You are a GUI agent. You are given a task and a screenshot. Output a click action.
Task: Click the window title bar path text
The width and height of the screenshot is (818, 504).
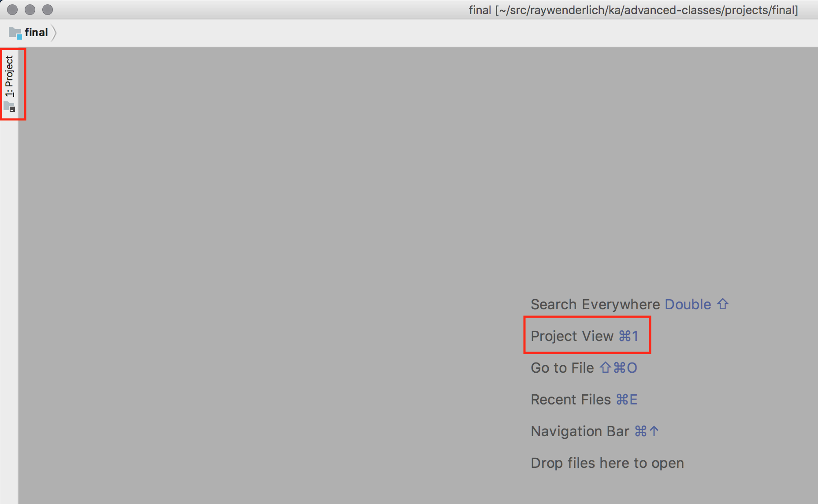633,10
